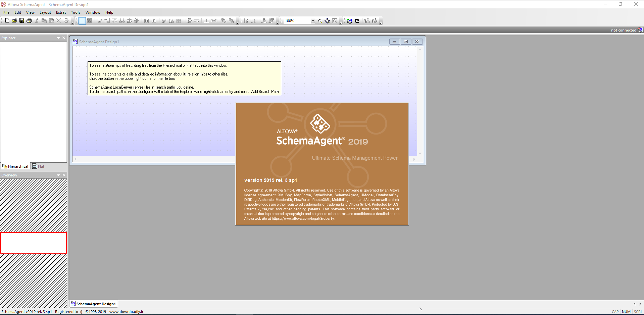The width and height of the screenshot is (644, 315).
Task: Click the Bring to Front icon
Action: click(x=224, y=21)
